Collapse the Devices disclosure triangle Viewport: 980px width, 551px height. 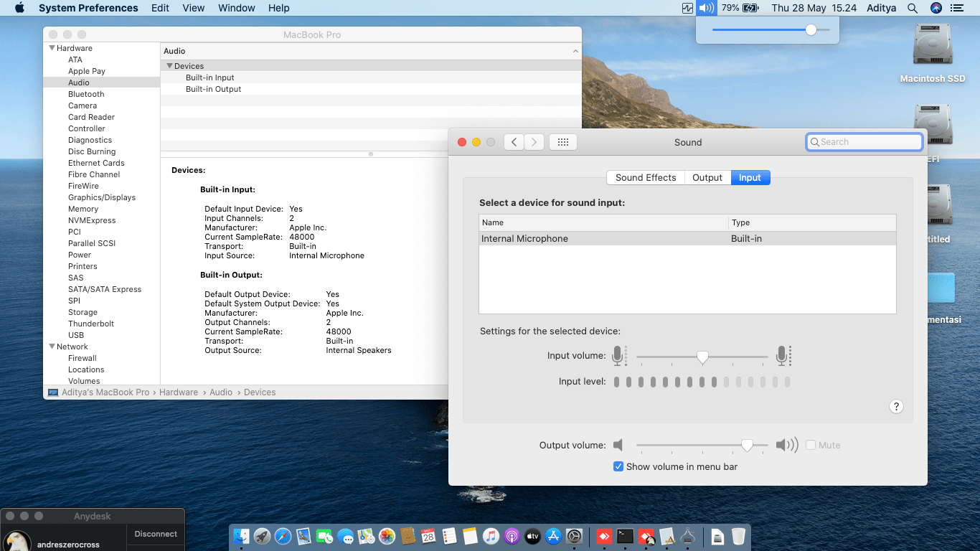tap(170, 66)
